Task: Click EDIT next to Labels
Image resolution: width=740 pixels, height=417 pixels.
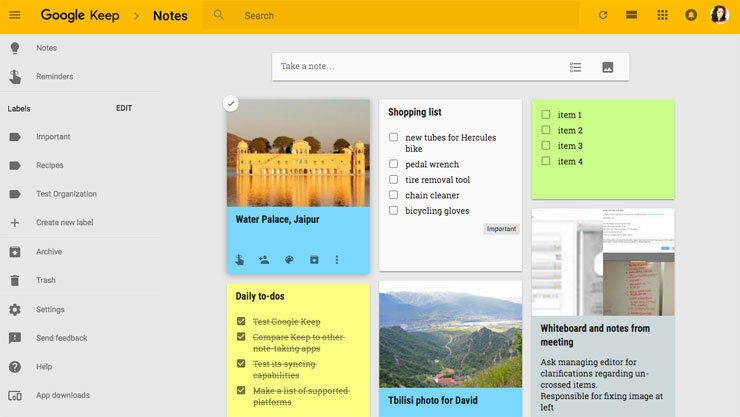Action: coord(124,108)
